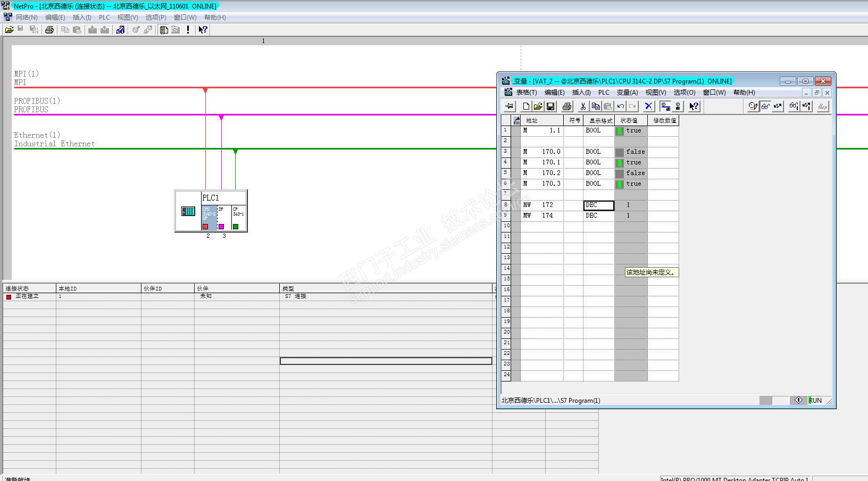This screenshot has height=481, width=868.
Task: Toggle the catalog view icon in NetPro toolbar
Action: point(164,30)
